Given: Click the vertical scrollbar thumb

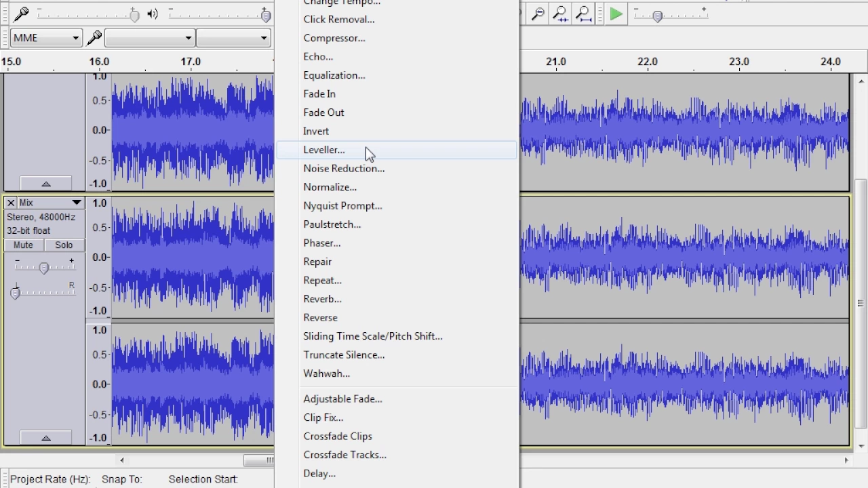Looking at the screenshot, I should click(861, 304).
